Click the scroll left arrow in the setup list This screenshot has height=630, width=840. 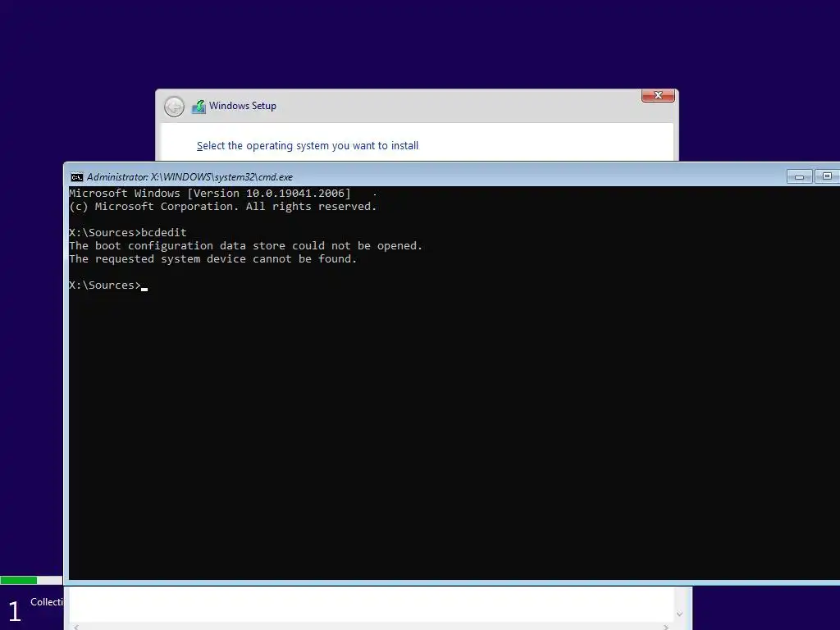coord(76,627)
